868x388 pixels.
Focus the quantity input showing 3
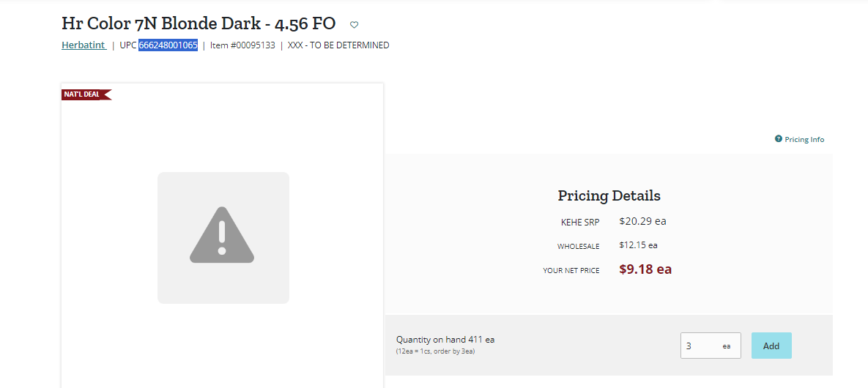tap(711, 346)
